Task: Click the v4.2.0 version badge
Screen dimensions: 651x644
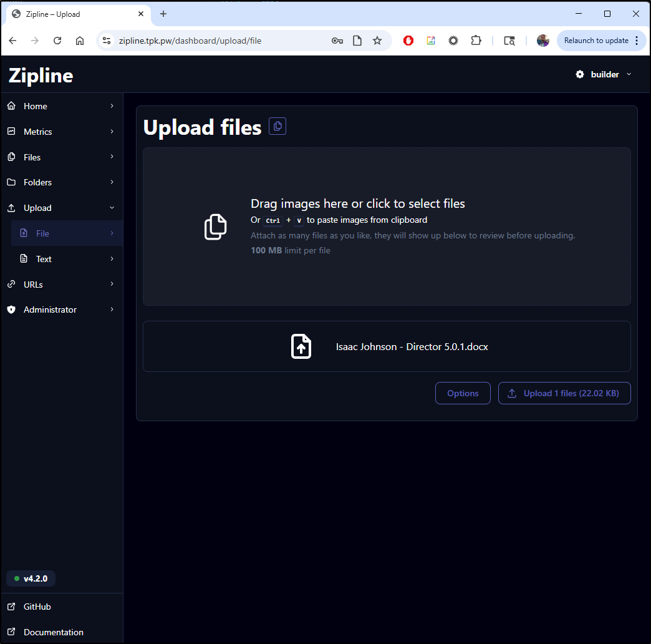Action: pyautogui.click(x=31, y=578)
